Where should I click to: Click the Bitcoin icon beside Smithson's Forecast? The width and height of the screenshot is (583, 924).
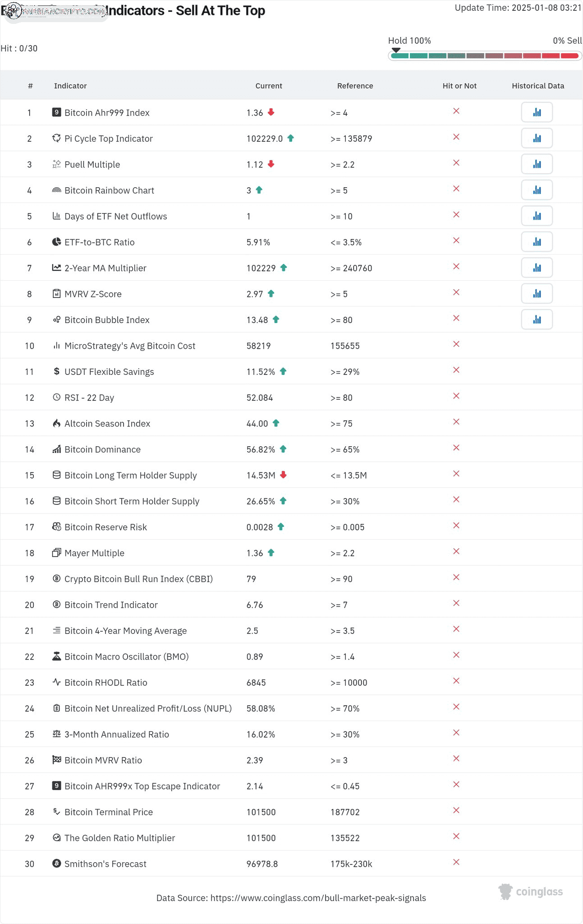(56, 863)
